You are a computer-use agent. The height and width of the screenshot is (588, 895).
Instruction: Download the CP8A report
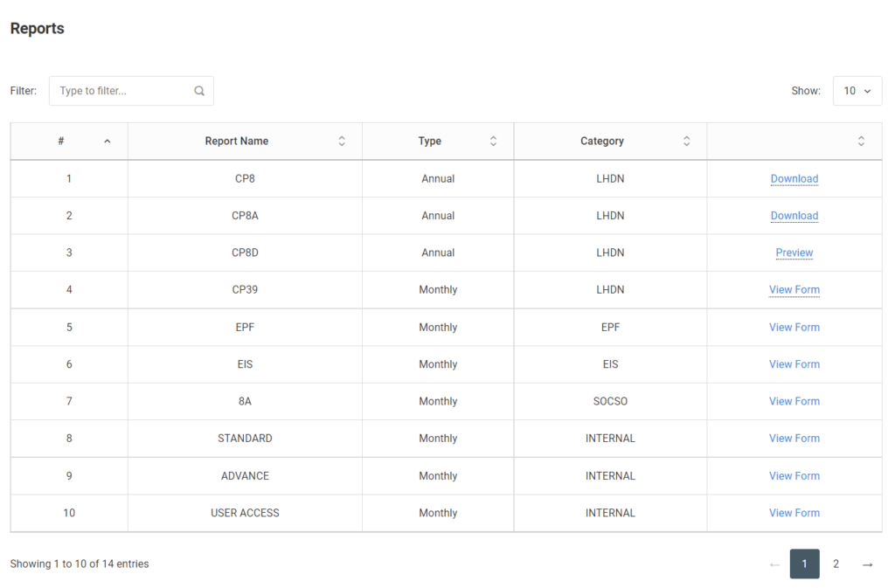(x=794, y=216)
